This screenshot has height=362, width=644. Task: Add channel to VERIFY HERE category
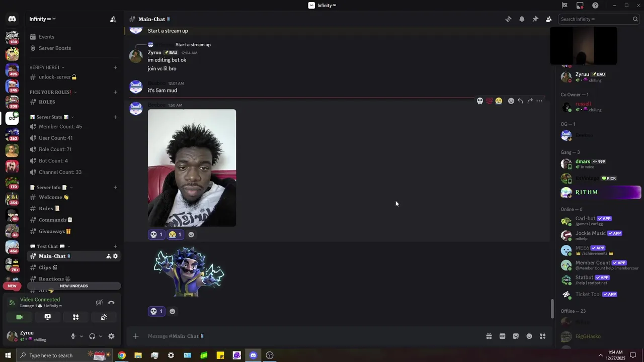pyautogui.click(x=115, y=67)
